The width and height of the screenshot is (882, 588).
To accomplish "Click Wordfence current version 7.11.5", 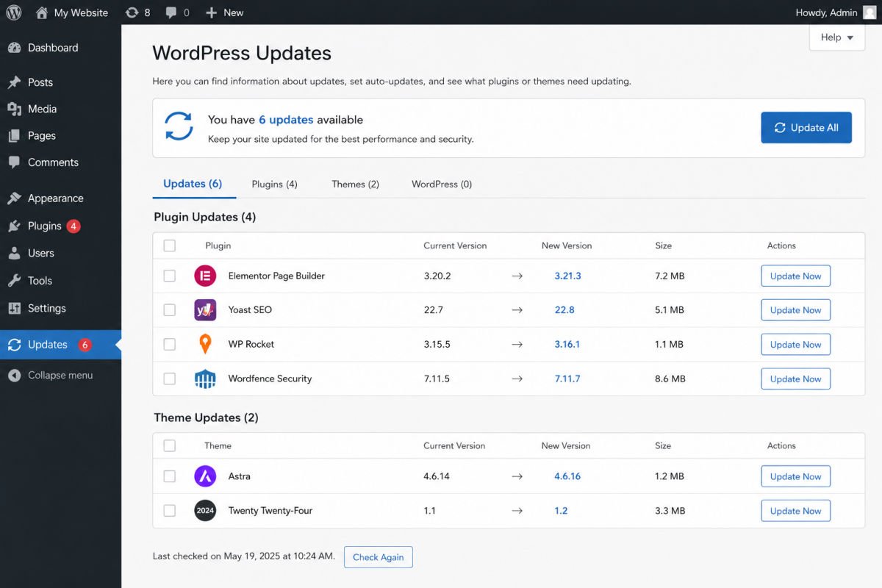I will (x=437, y=379).
